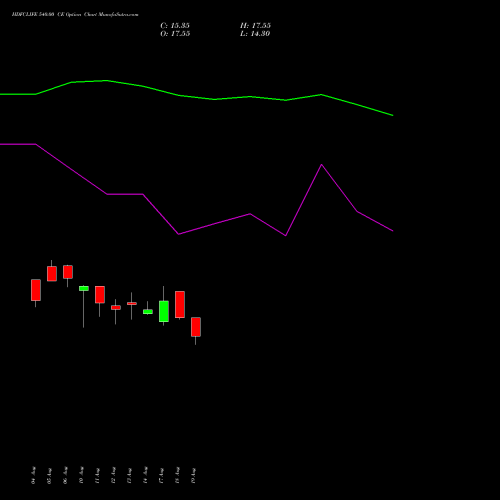Select the small red candlestick for 12 Aug
The image size is (500, 500).
pyautogui.click(x=116, y=308)
